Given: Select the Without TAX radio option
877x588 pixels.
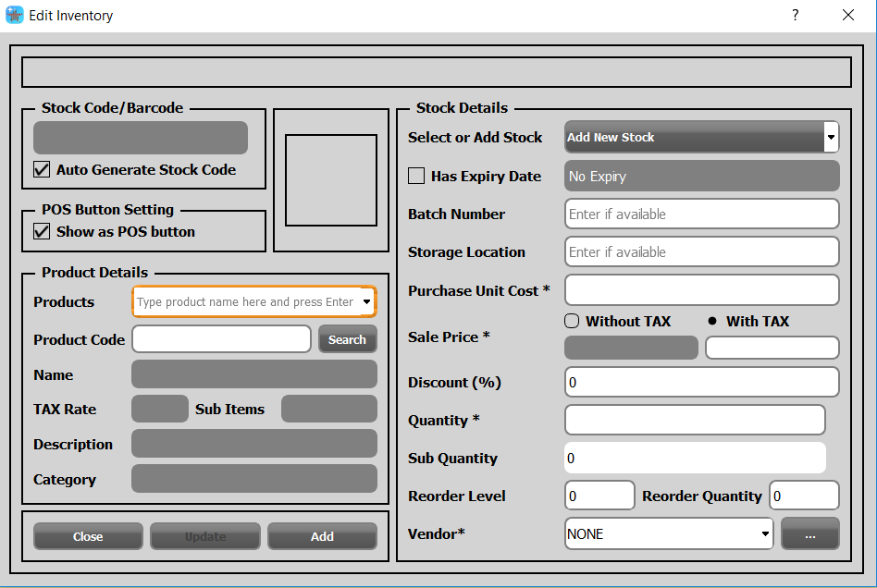Looking at the screenshot, I should (x=572, y=321).
